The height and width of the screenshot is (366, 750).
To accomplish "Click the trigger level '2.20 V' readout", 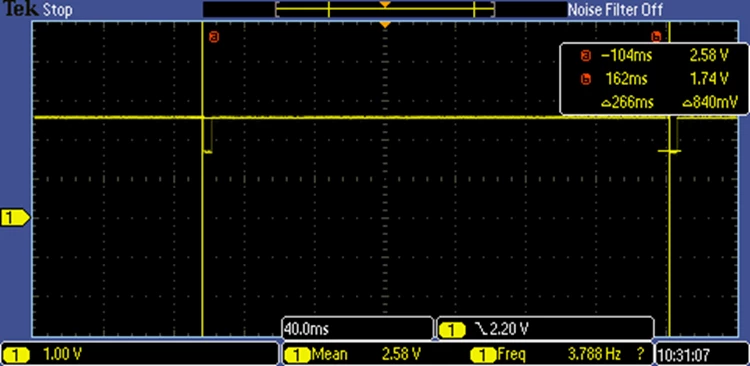I will point(508,329).
